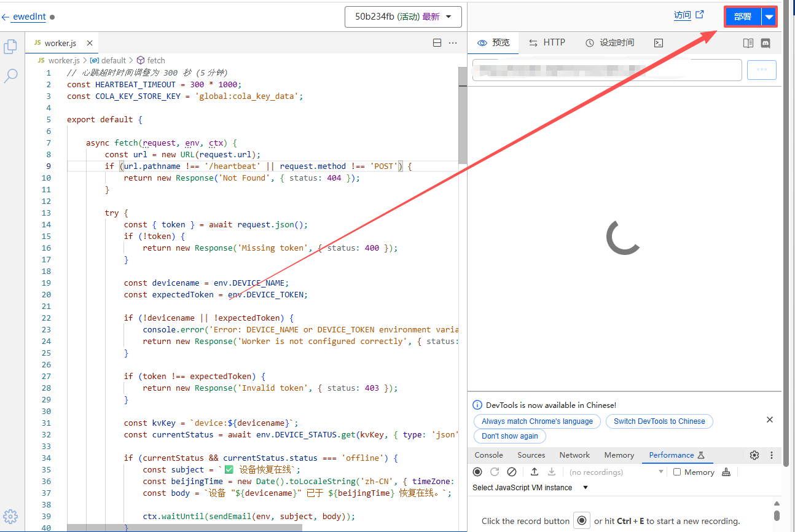Click COLA_KEY_STORE_KEY on line 3
Screen dimensions: 795x532
tap(138, 96)
